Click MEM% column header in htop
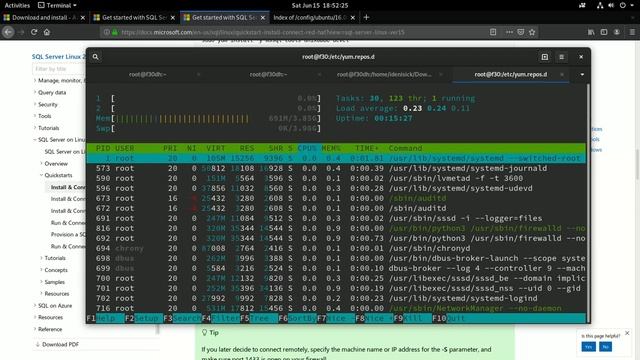640x360 pixels. click(331, 148)
